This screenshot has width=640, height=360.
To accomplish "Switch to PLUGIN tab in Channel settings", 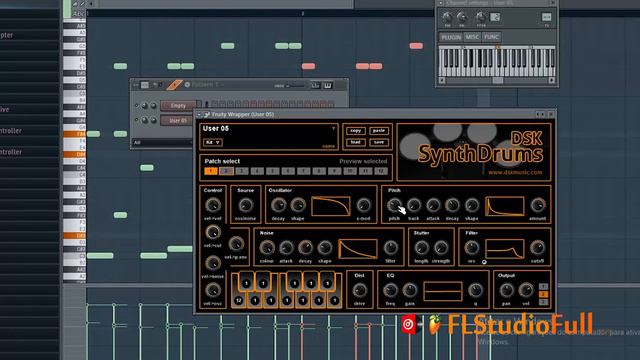I will click(x=451, y=37).
